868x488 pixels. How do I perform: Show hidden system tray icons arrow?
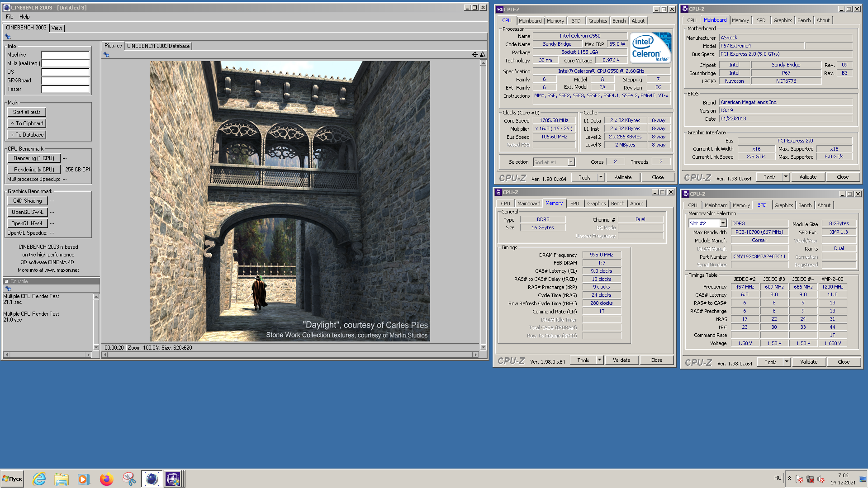pos(789,479)
